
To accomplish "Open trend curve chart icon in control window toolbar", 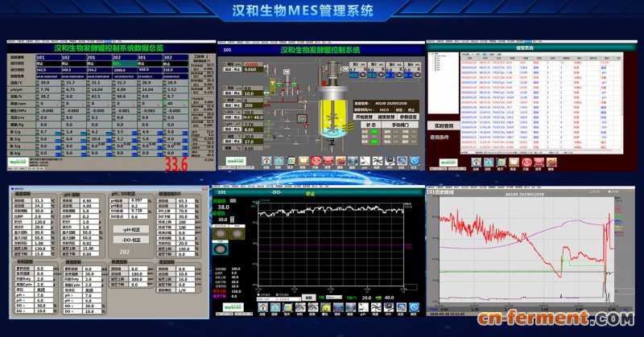I will point(341,161).
